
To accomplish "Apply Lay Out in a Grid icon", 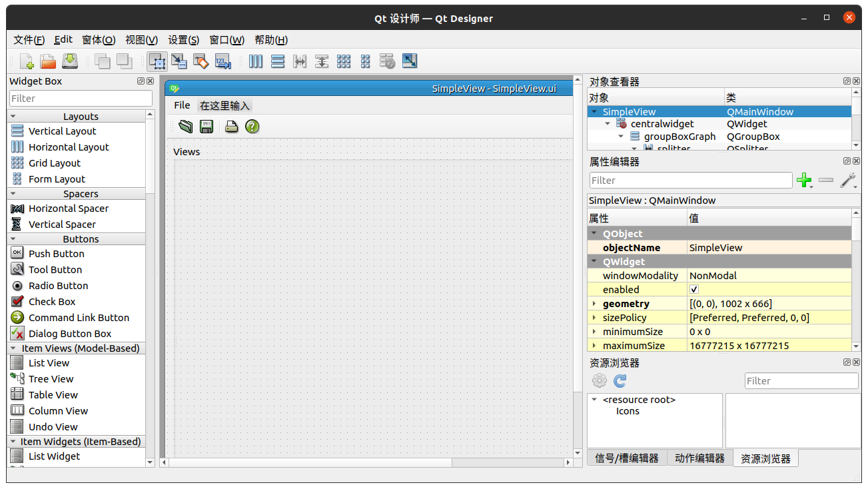I will pyautogui.click(x=344, y=61).
